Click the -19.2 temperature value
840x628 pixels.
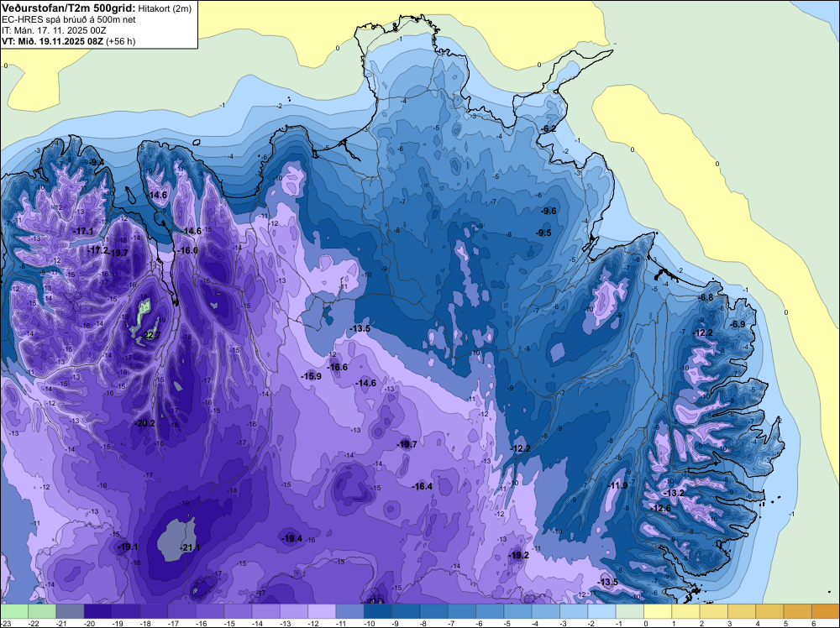coord(518,555)
